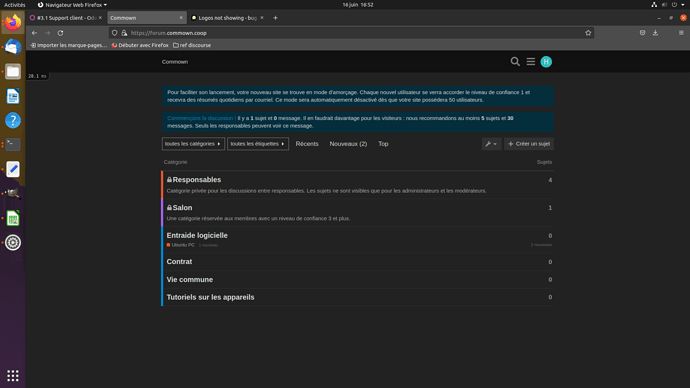Viewport: 690px width, 388px height.
Task: Switch to the Logos not showing tab
Action: (x=228, y=18)
